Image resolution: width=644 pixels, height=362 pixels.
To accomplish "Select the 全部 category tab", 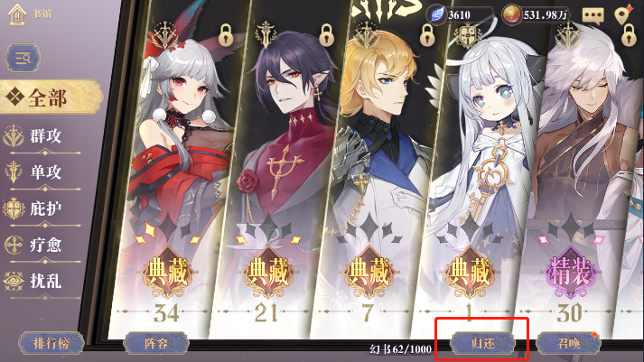I will coord(50,97).
